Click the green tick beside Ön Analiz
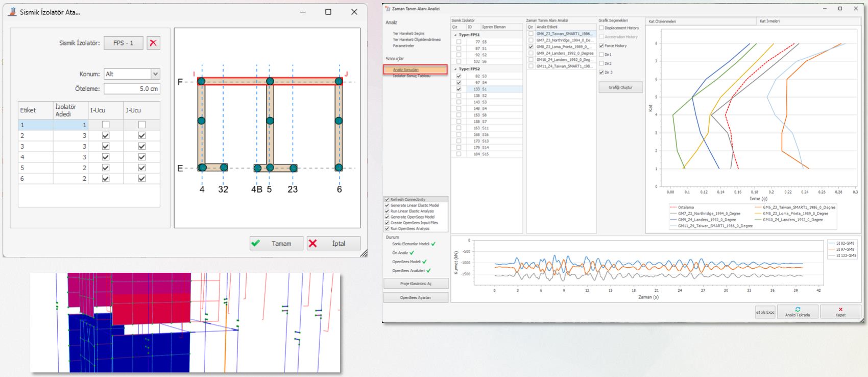The height and width of the screenshot is (377, 868). 412,253
